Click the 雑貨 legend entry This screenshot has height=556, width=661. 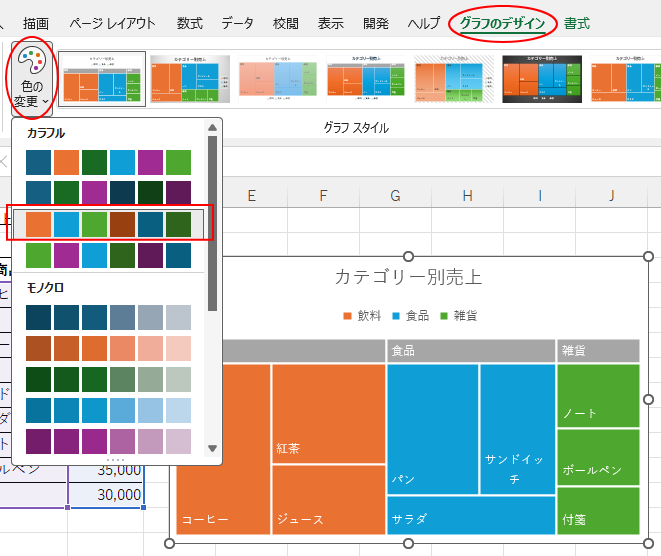pyautogui.click(x=459, y=316)
